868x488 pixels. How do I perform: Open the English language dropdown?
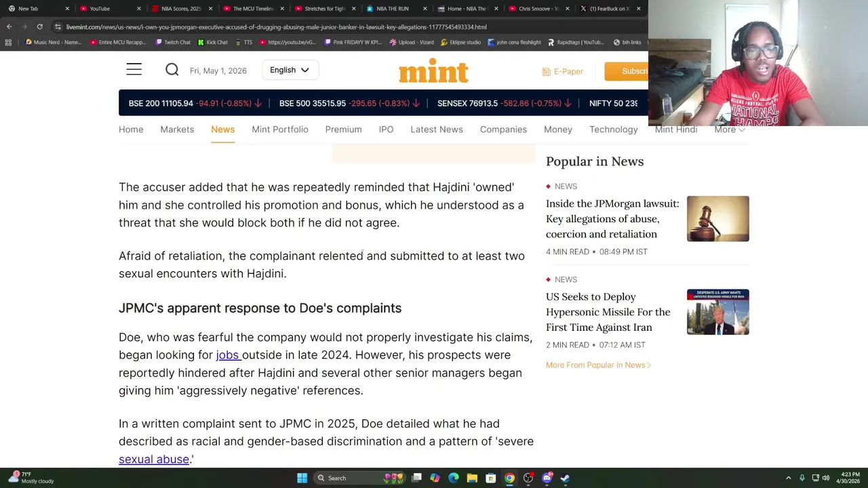[290, 70]
